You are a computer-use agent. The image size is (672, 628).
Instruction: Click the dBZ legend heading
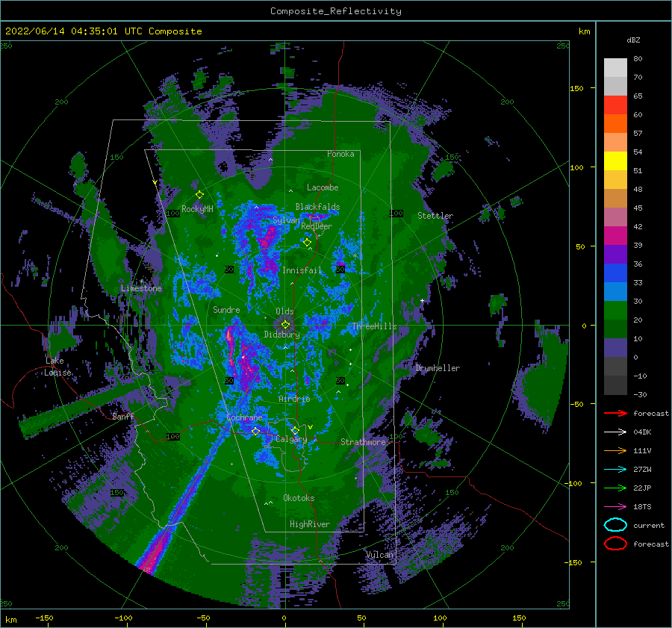point(633,40)
